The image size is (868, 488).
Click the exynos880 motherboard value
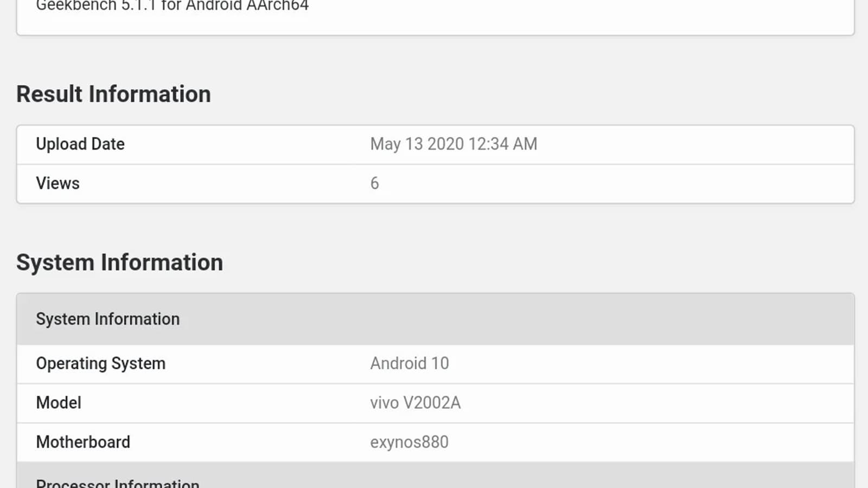pyautogui.click(x=409, y=442)
